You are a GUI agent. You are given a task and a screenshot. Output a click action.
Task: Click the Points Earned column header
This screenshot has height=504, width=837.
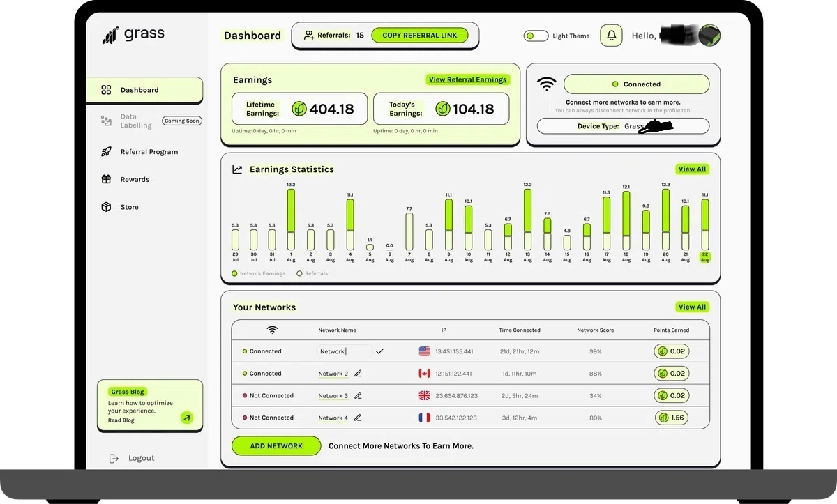pyautogui.click(x=671, y=330)
